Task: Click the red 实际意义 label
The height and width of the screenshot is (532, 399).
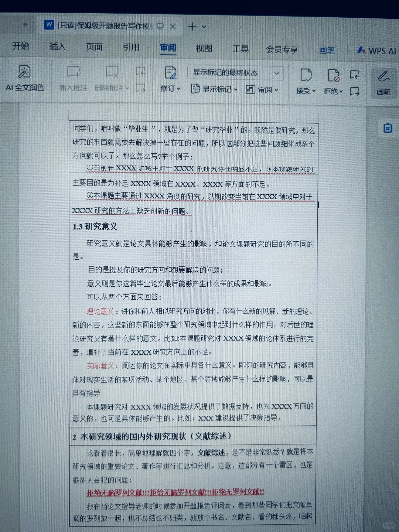Action: coord(100,366)
